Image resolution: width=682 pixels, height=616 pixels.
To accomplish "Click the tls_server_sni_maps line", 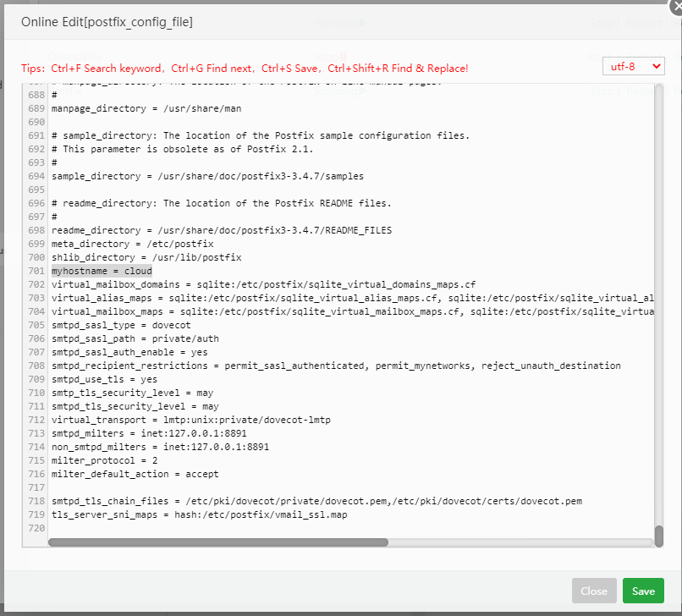I will point(199,514).
